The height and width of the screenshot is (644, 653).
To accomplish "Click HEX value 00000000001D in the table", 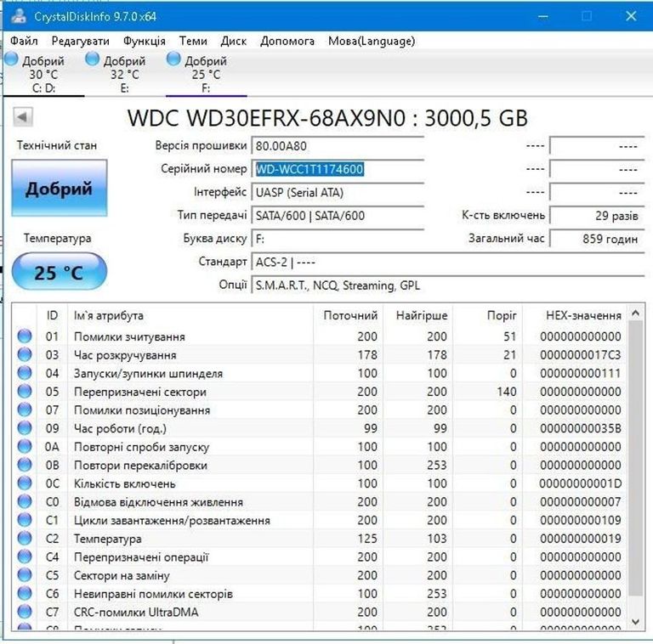I will pos(581,483).
